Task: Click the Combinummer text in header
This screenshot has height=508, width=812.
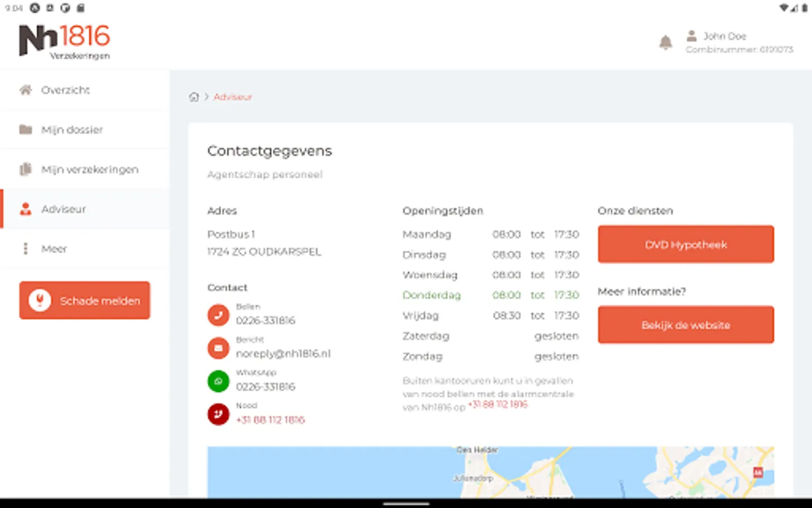Action: click(x=739, y=50)
